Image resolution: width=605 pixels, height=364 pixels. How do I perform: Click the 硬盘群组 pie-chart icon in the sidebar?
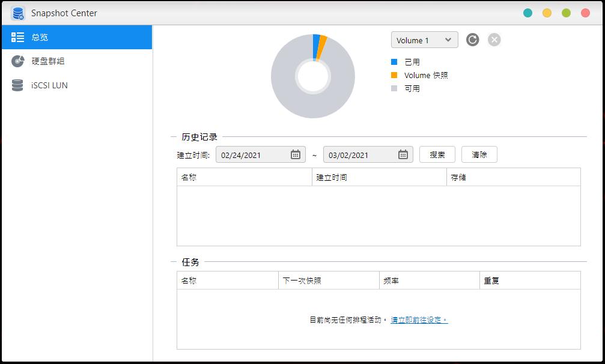[x=17, y=61]
